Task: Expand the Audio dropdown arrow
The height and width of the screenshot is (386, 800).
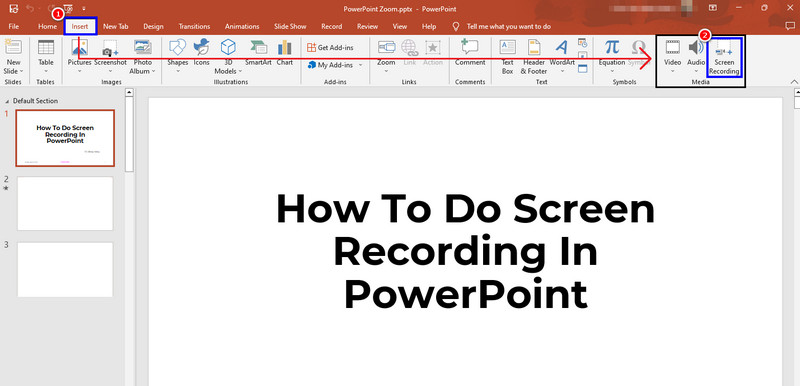Action: pos(696,71)
